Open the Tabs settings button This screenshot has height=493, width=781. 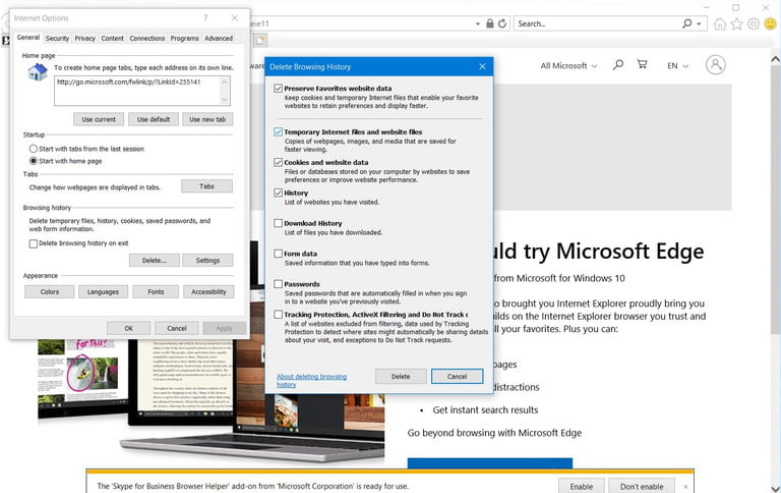pyautogui.click(x=207, y=186)
